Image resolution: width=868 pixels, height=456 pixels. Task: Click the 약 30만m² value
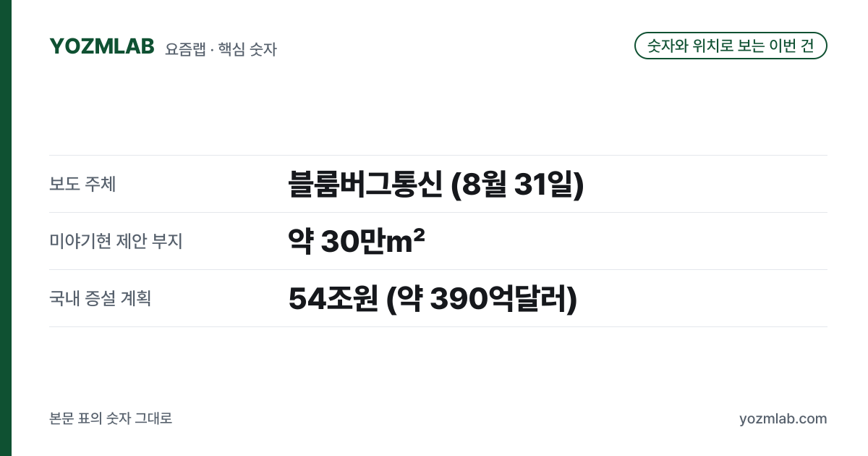click(x=356, y=241)
